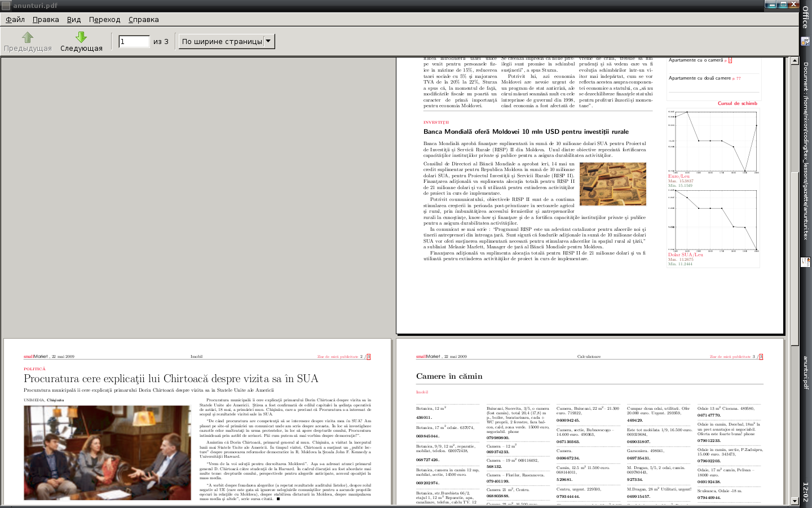The width and height of the screenshot is (812, 508).
Task: Click the Office label in side panel
Action: point(805,17)
